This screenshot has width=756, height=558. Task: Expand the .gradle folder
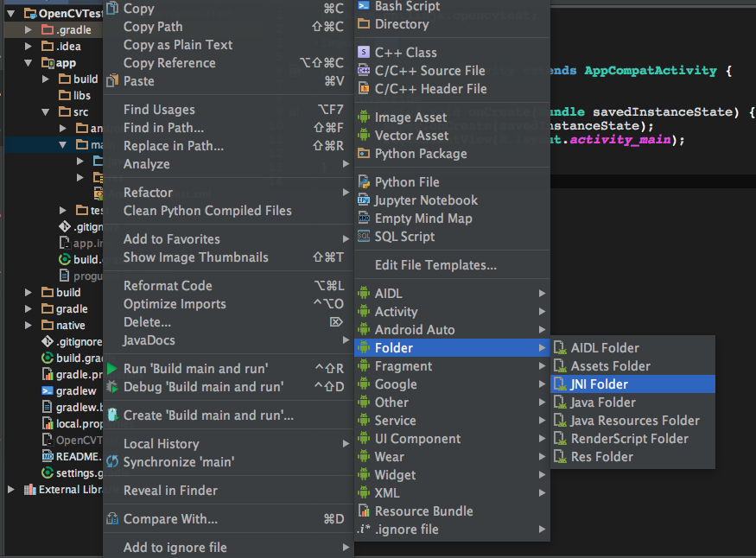[28, 30]
